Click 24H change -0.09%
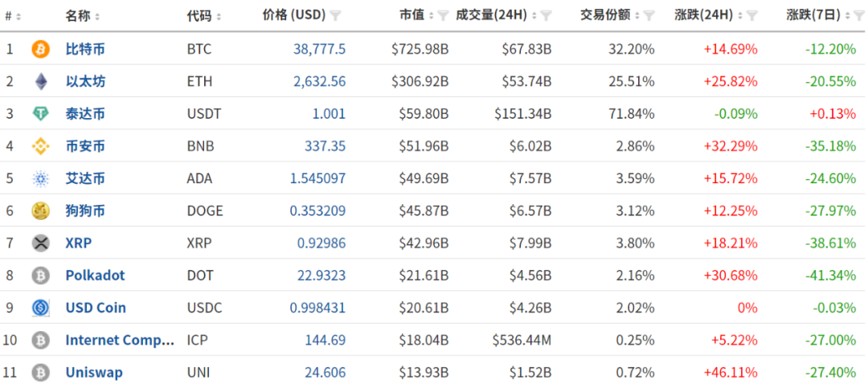 [x=735, y=114]
